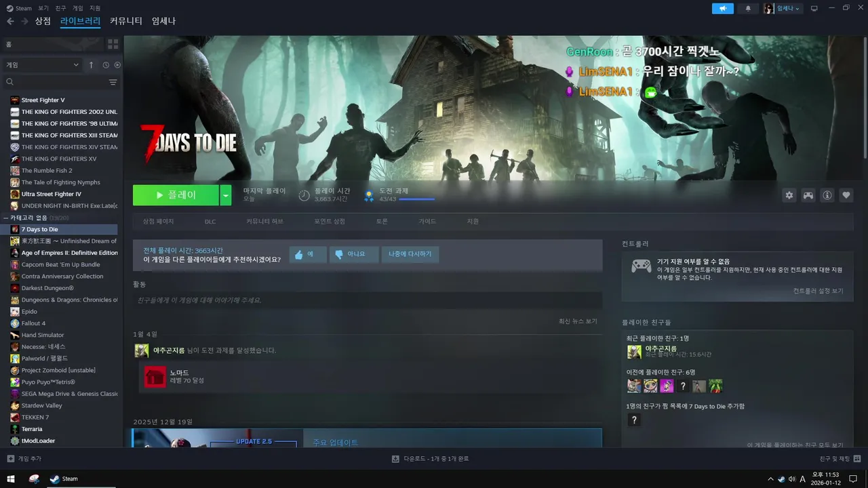Viewport: 868px width, 488px height.
Task: Click the thumbs down 아니요 button
Action: (353, 254)
